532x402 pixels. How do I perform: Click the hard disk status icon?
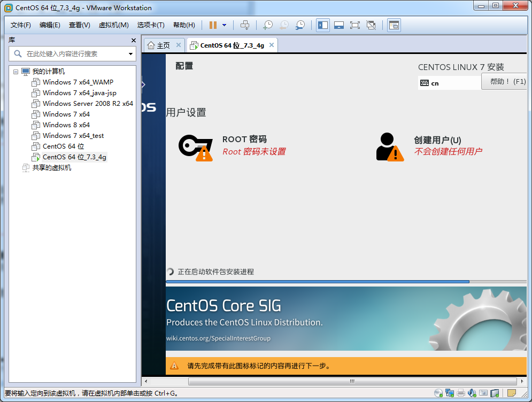coord(495,393)
